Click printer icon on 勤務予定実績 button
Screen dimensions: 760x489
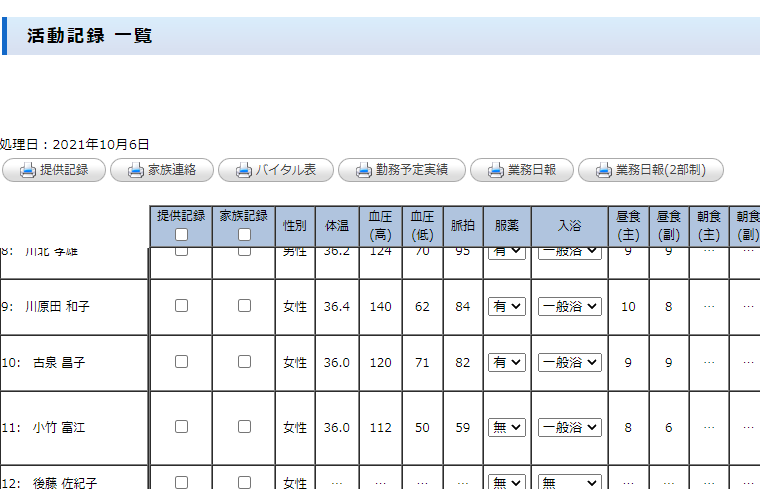tap(363, 170)
